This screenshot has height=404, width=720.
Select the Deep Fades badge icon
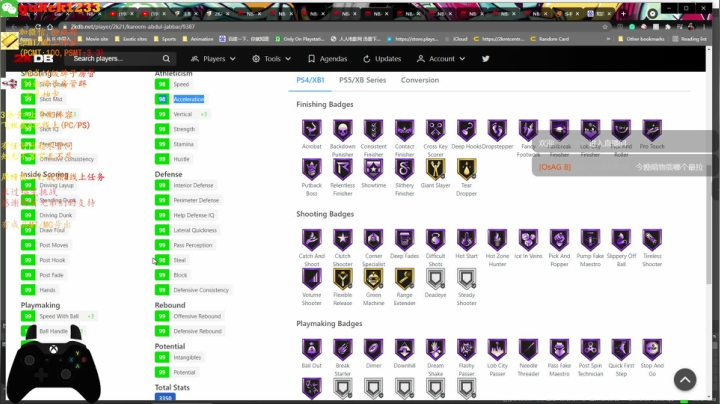point(405,240)
